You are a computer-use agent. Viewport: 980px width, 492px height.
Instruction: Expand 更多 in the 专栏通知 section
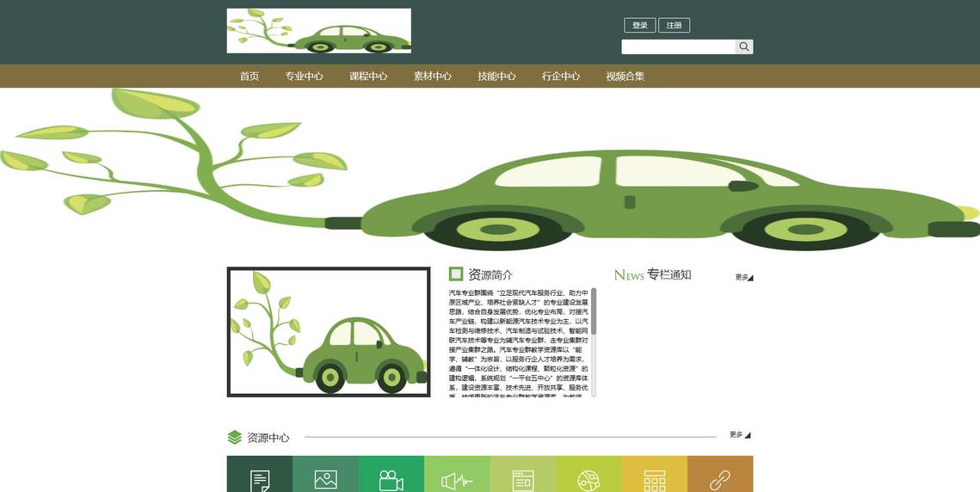click(743, 277)
